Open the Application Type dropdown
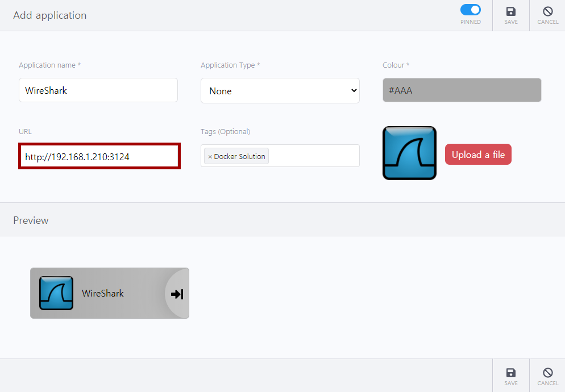 click(x=280, y=90)
